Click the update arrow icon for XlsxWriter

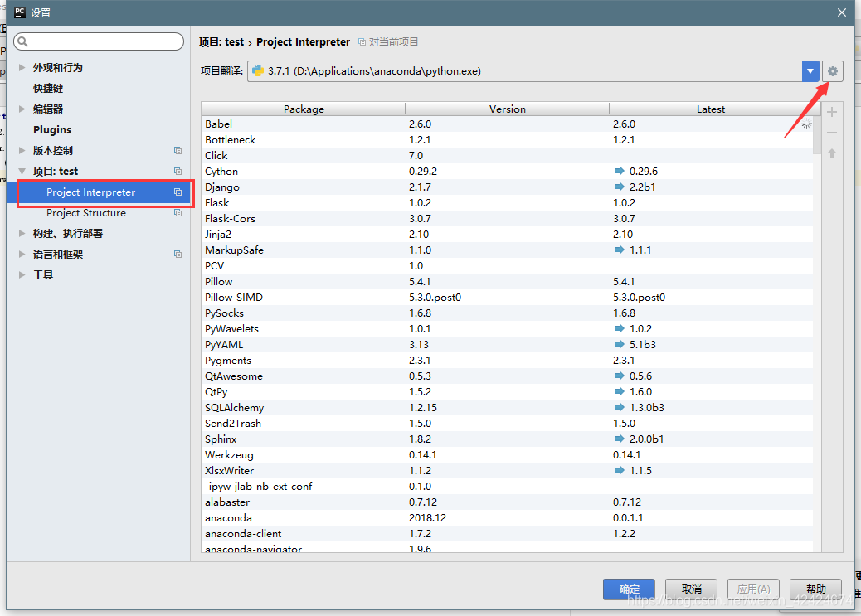coord(620,471)
